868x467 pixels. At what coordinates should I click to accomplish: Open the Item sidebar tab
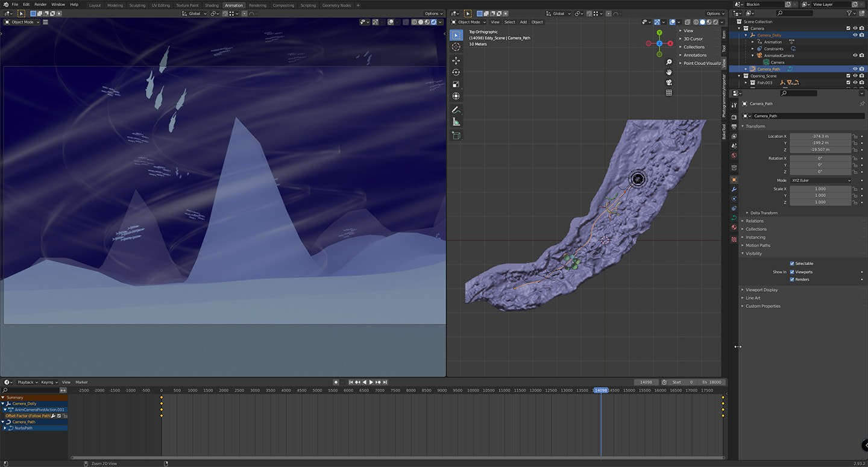tap(725, 34)
